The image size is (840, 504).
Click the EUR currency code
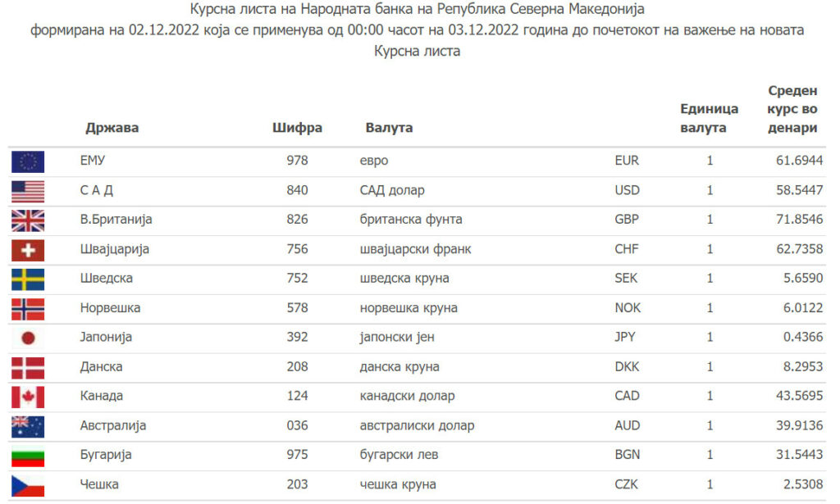coord(627,161)
